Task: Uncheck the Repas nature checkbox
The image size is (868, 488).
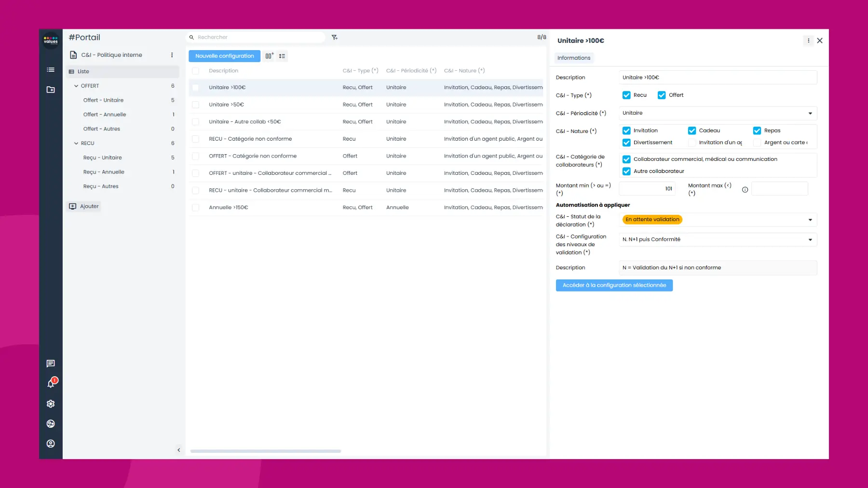Action: pyautogui.click(x=757, y=130)
